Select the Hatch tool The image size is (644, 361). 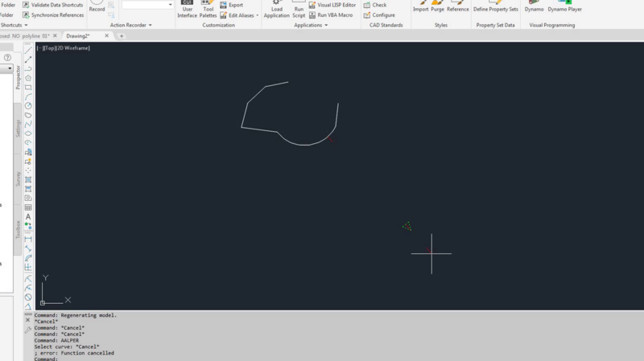28,179
